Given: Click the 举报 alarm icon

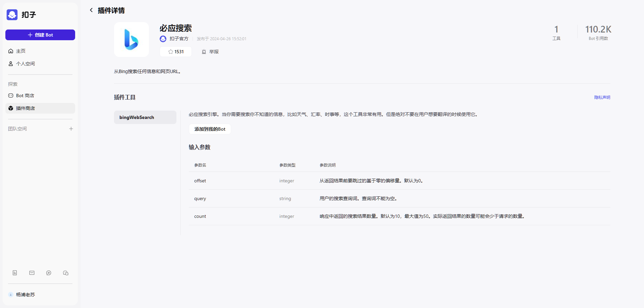Looking at the screenshot, I should pyautogui.click(x=204, y=52).
